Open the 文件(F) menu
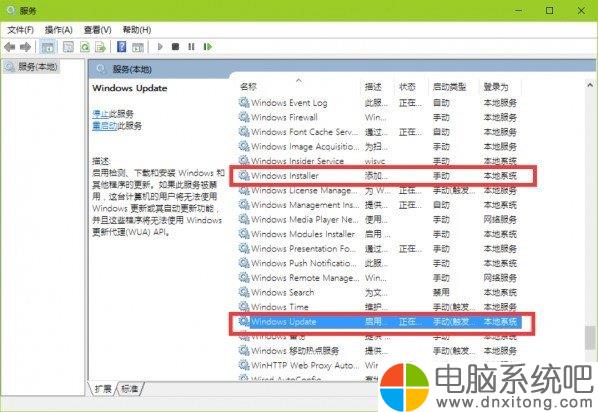The image size is (598, 412). (20, 30)
